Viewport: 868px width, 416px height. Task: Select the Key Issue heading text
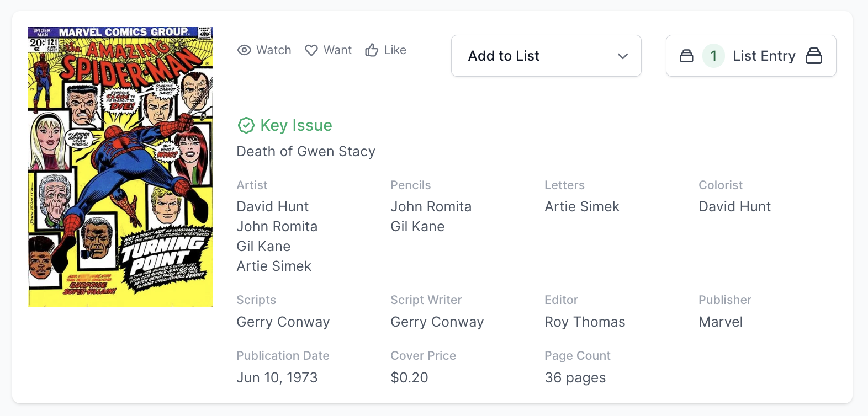tap(296, 126)
